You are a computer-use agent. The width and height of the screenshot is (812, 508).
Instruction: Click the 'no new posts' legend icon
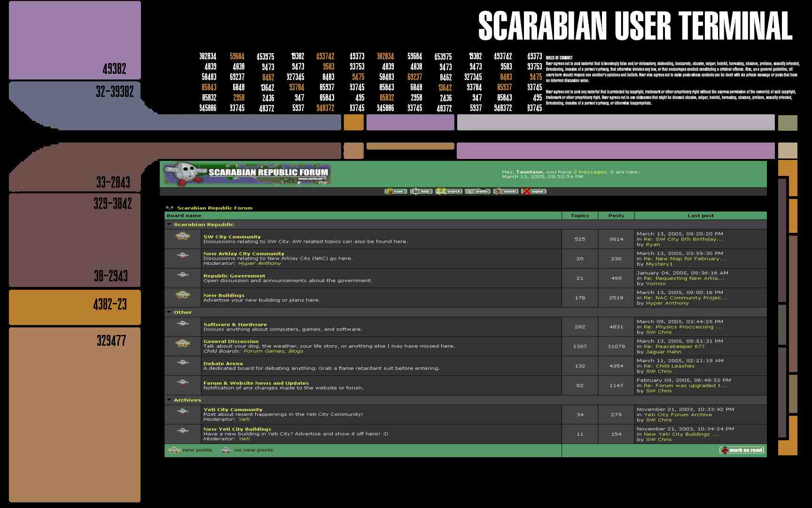(226, 450)
